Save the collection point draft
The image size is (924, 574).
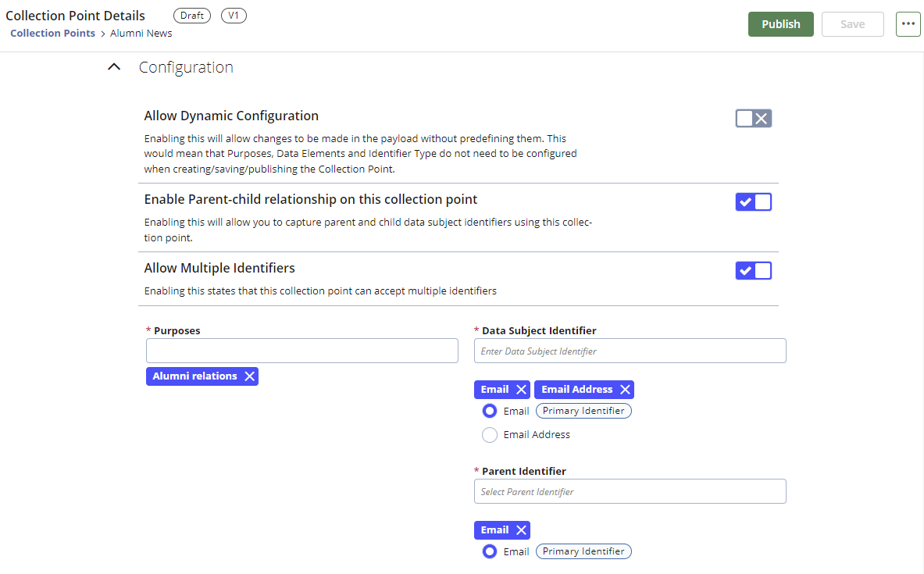coord(852,24)
